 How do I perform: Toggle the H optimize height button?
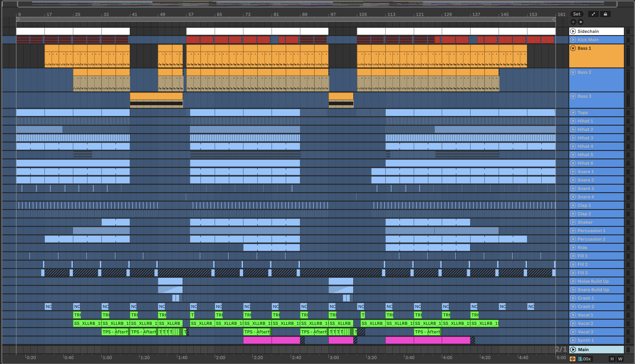612,359
